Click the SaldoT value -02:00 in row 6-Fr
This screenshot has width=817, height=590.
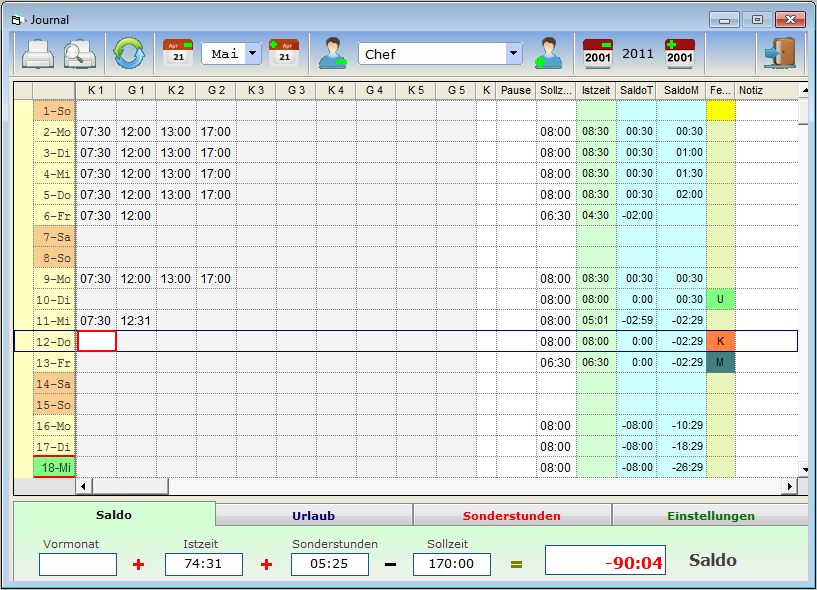pos(636,215)
